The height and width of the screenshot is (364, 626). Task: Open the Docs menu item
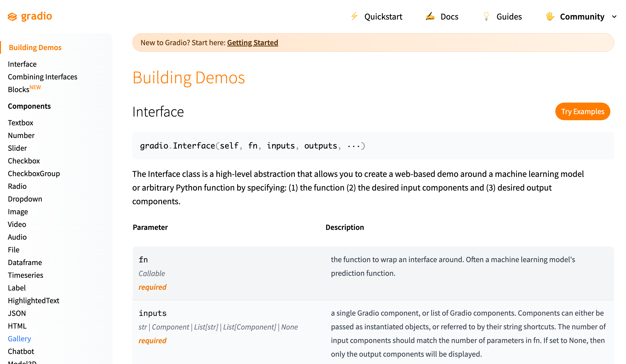tap(449, 17)
